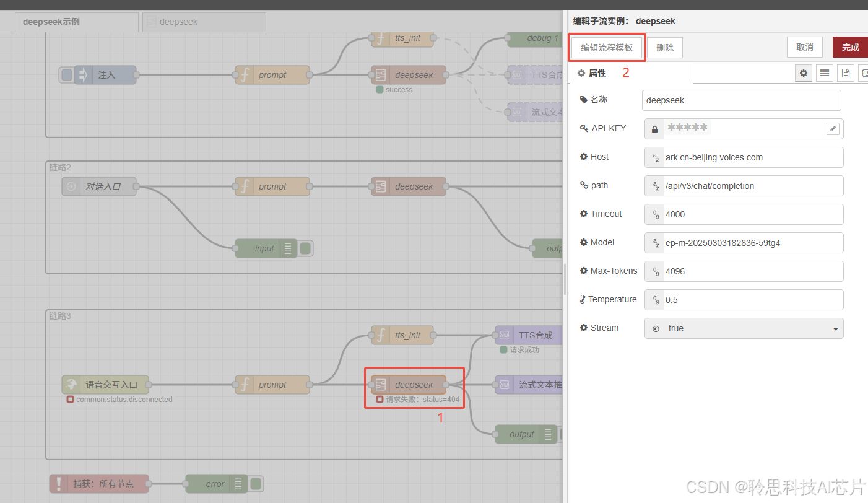The image size is (868, 503).
Task: Select the TTS合成 node in 链路3
Action: (x=529, y=335)
